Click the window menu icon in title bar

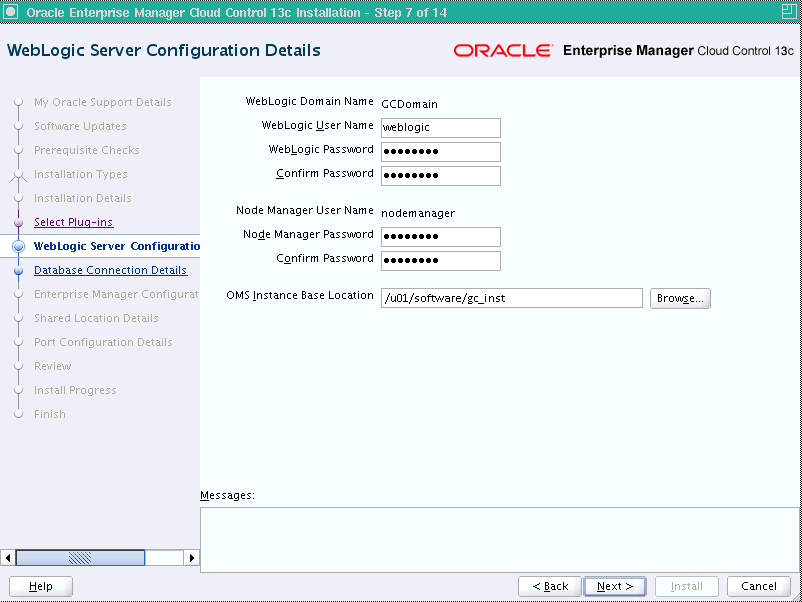[10, 11]
